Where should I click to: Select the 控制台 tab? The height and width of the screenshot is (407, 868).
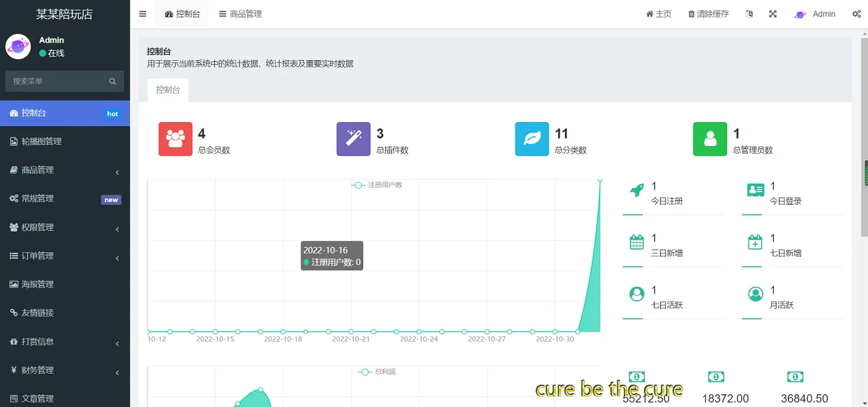click(168, 89)
